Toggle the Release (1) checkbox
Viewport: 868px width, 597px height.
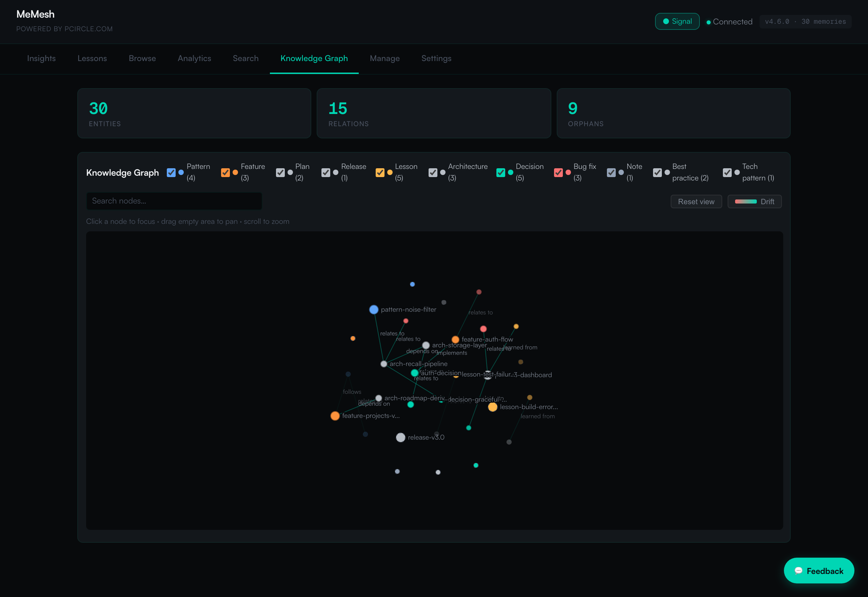(x=326, y=172)
